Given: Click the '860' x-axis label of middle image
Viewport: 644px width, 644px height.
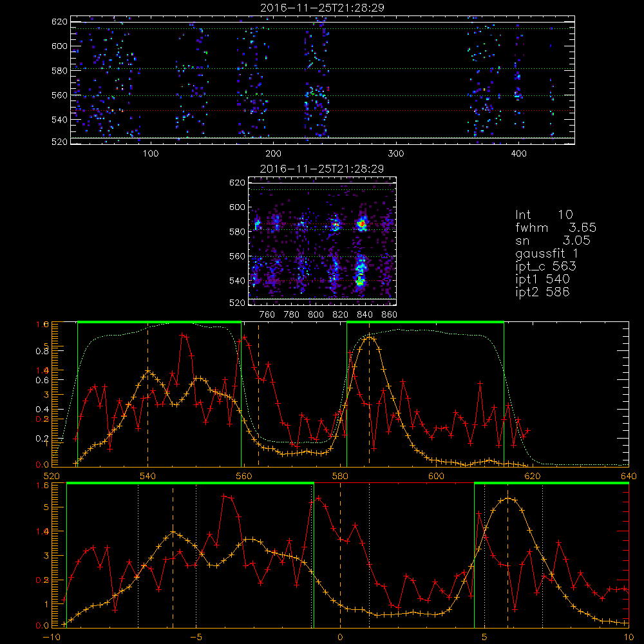Looking at the screenshot, I should (x=390, y=315).
